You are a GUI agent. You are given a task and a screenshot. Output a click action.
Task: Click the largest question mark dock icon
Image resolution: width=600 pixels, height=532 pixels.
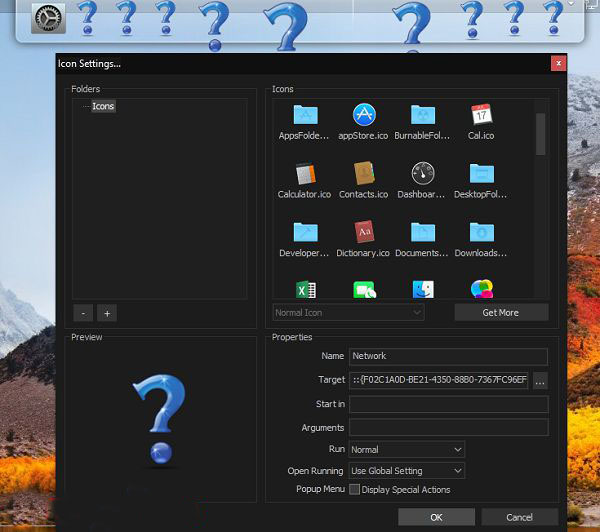coord(286,27)
